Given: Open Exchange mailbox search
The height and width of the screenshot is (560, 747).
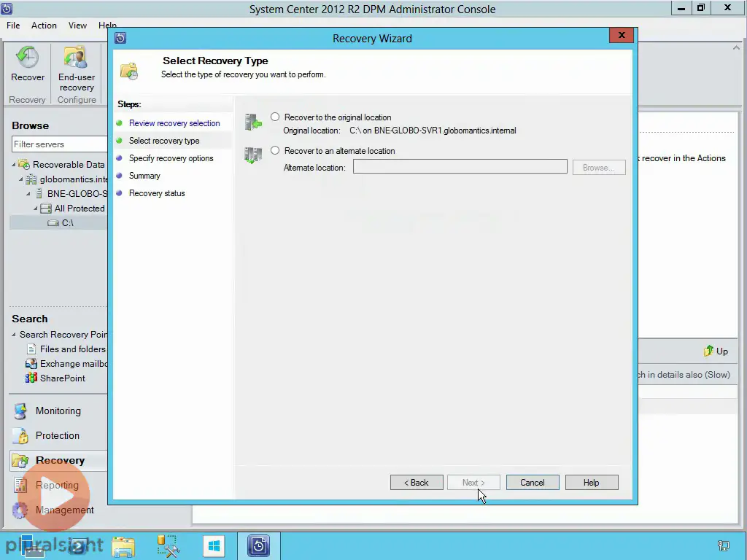Looking at the screenshot, I should point(74,363).
